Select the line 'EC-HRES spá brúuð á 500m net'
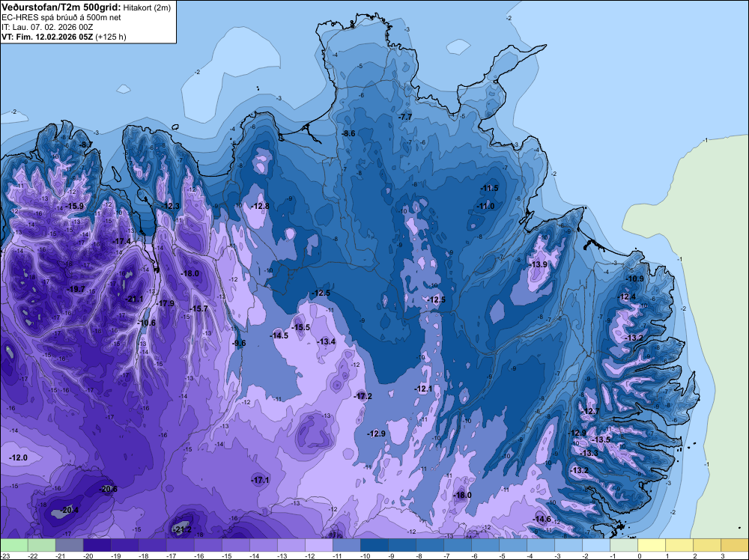This screenshot has height=560, width=749. [x=61, y=17]
